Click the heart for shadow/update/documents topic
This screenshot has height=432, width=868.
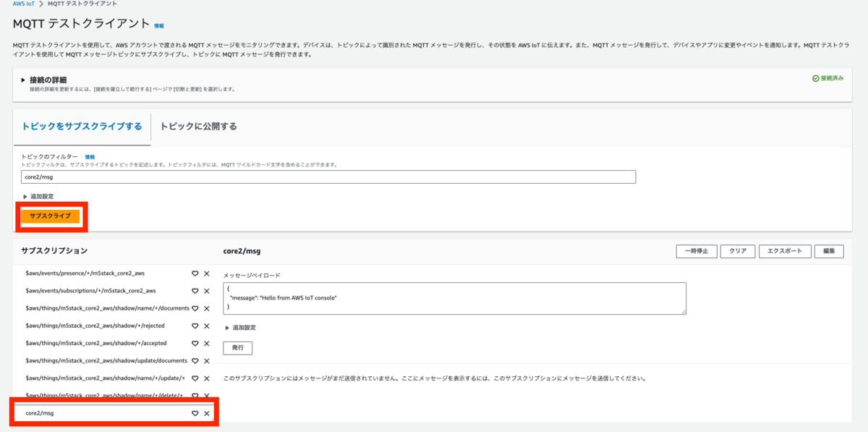195,360
